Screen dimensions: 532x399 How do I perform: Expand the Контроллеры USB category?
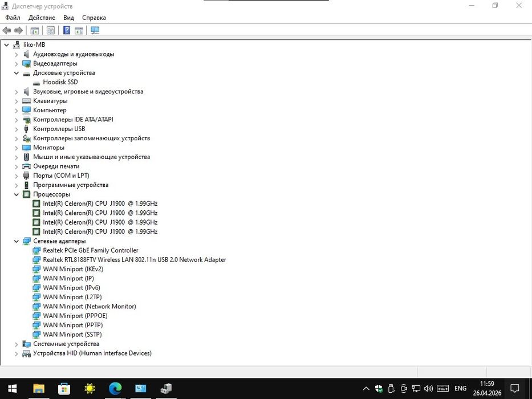click(17, 129)
